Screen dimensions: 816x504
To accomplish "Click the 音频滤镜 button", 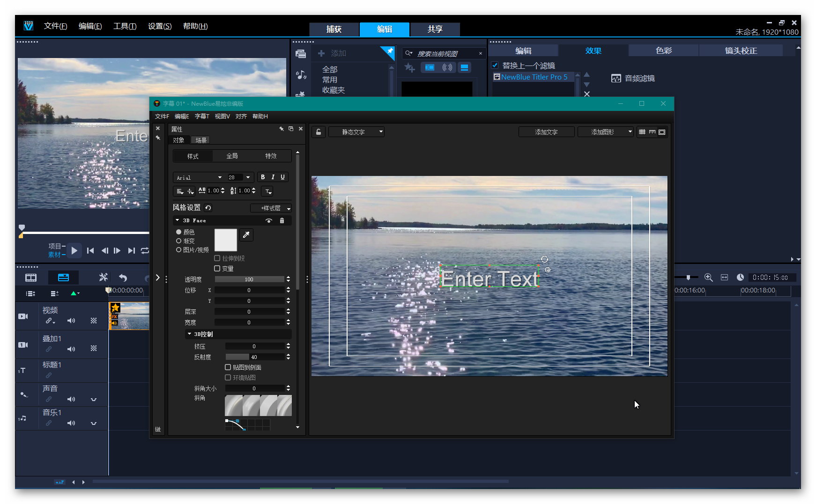I will point(633,79).
